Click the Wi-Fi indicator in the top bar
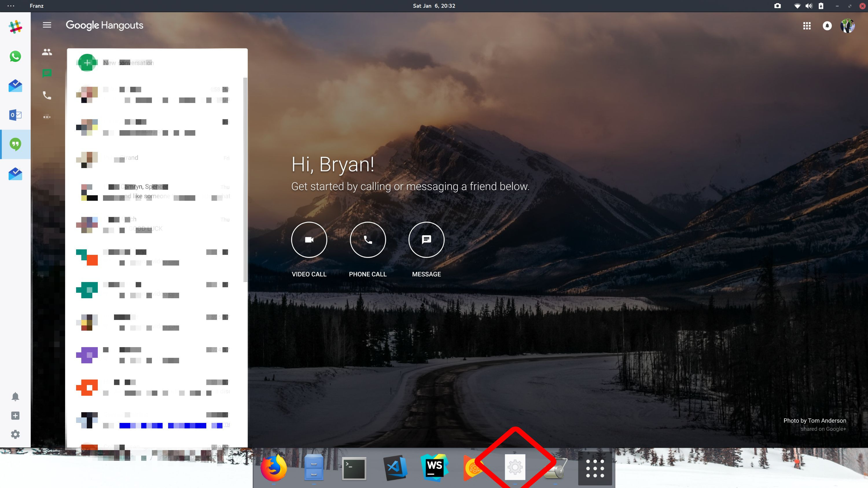Viewport: 868px width, 488px height. tap(797, 6)
